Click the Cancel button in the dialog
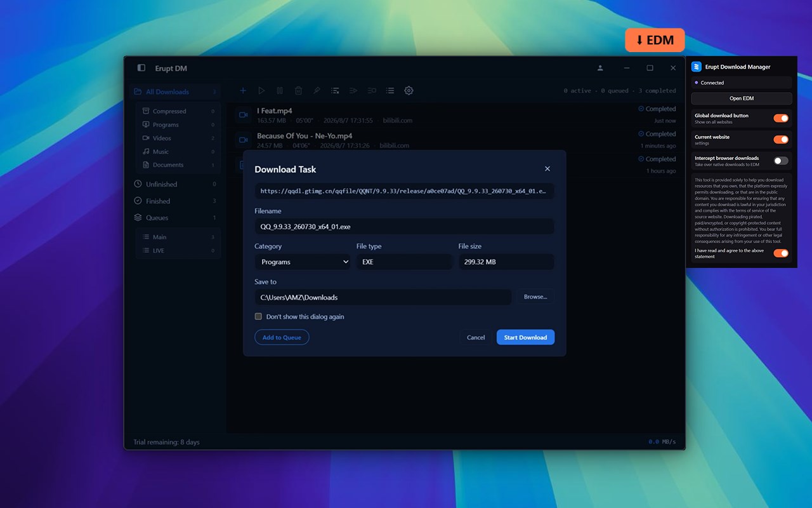This screenshot has width=812, height=508. [x=476, y=337]
